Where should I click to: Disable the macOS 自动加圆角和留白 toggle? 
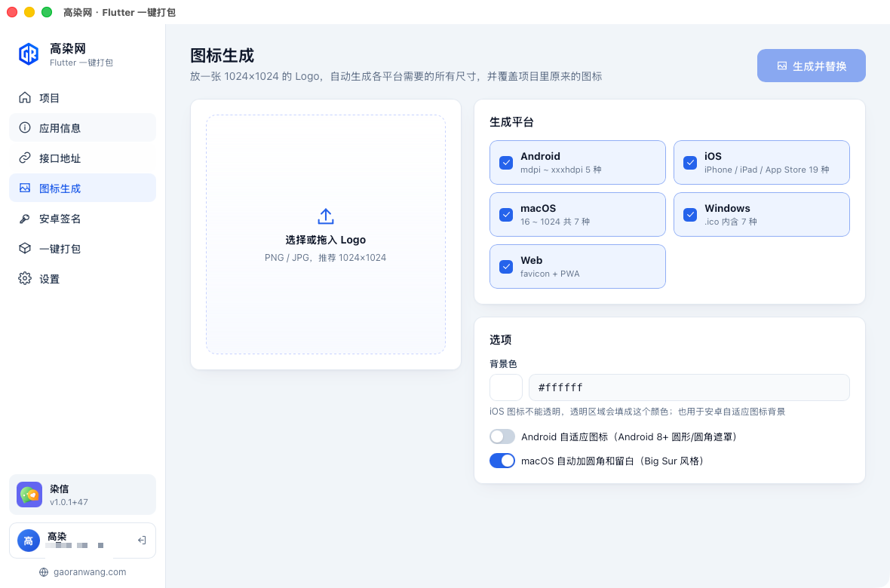click(502, 461)
